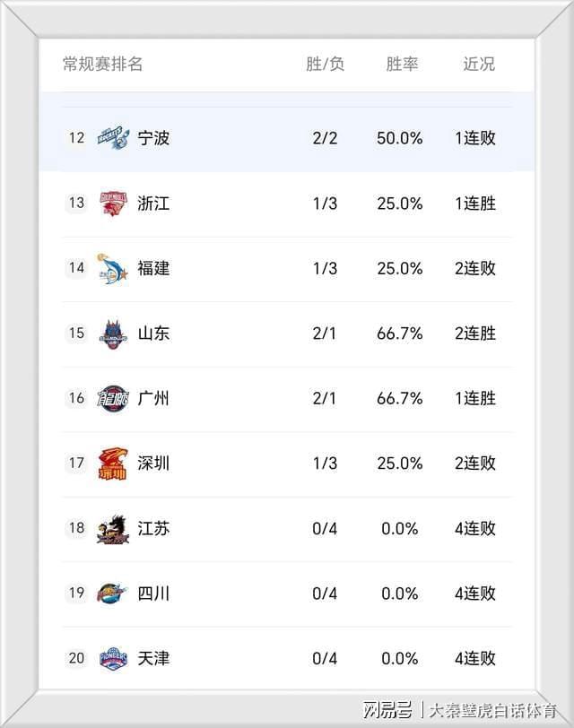Click the 网易号 watermark text
Screen dimensions: 574x728
[387, 711]
